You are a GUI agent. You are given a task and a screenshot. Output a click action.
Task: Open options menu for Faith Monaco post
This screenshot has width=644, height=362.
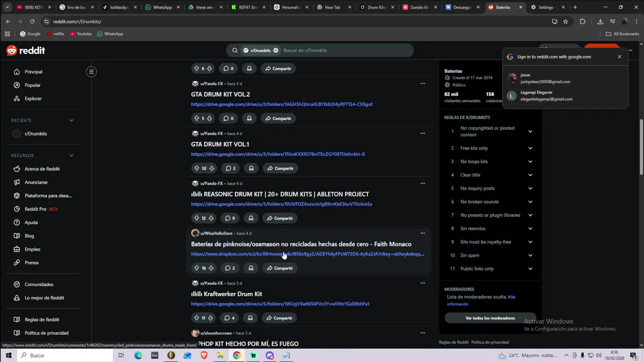pyautogui.click(x=423, y=233)
